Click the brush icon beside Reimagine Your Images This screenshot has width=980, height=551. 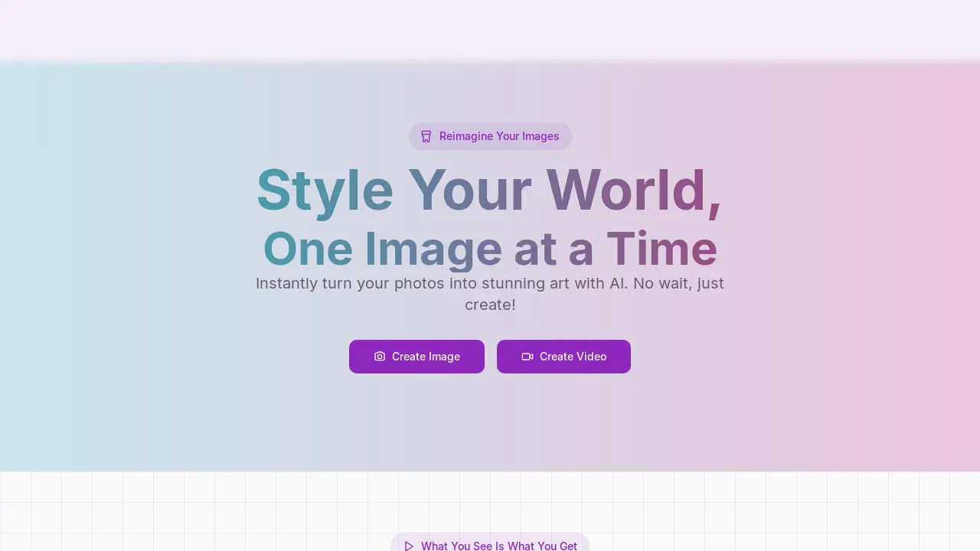pos(426,136)
